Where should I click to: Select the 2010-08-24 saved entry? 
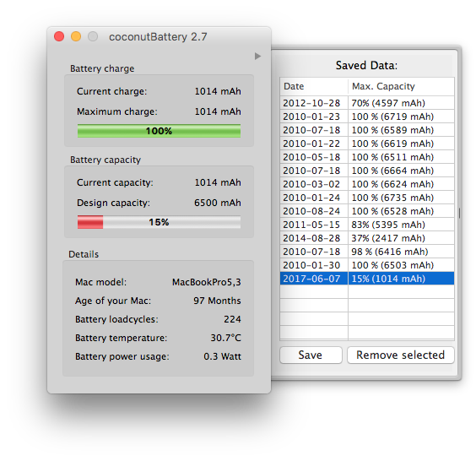click(x=367, y=211)
